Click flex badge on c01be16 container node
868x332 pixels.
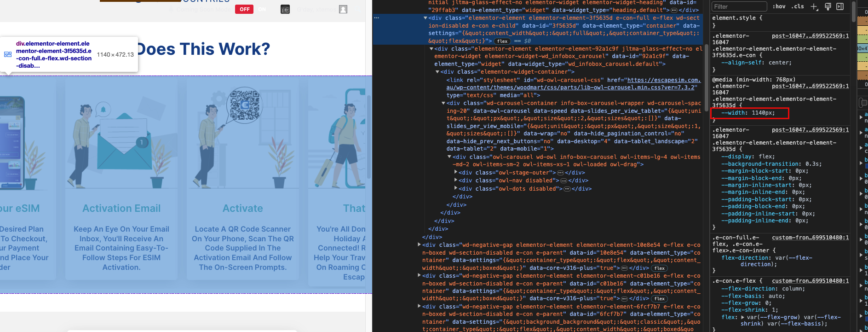[x=659, y=299]
